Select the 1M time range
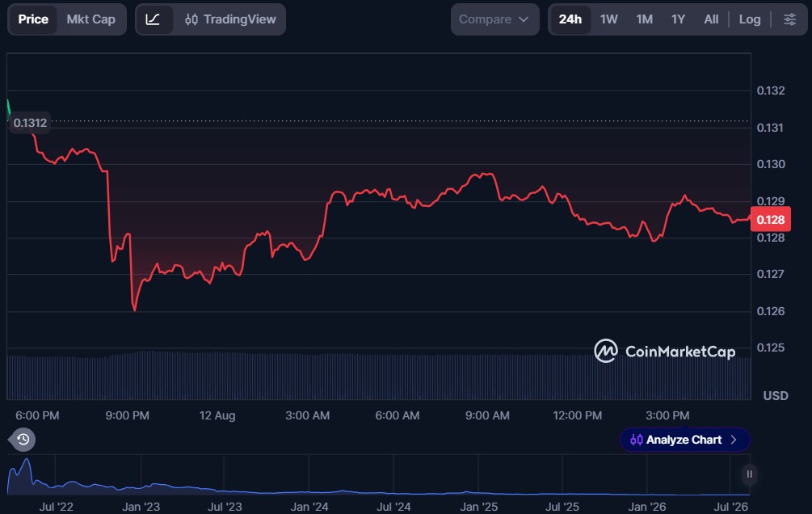The width and height of the screenshot is (812, 514). (x=644, y=19)
